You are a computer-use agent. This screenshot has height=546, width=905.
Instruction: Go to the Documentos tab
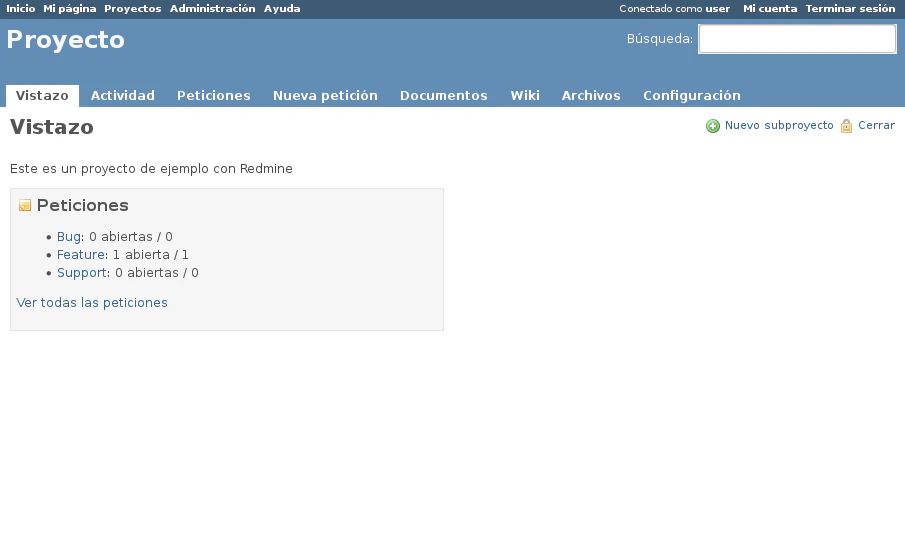point(443,96)
